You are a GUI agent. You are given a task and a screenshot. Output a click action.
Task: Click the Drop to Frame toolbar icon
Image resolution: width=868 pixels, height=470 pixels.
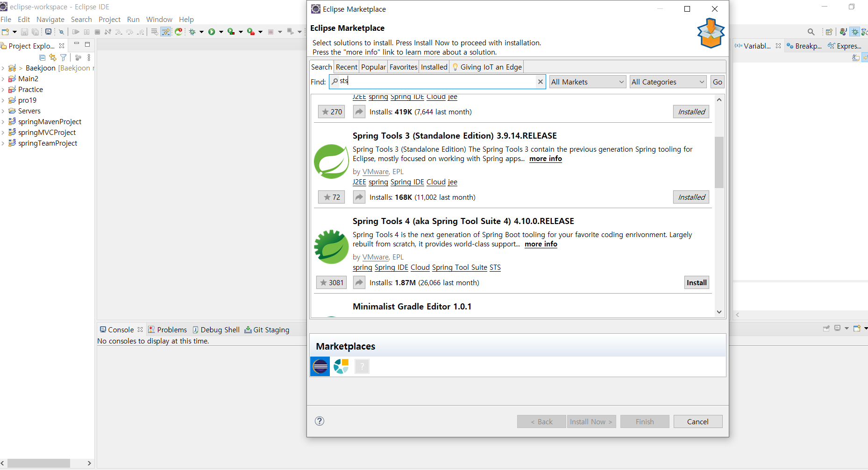[x=154, y=32]
